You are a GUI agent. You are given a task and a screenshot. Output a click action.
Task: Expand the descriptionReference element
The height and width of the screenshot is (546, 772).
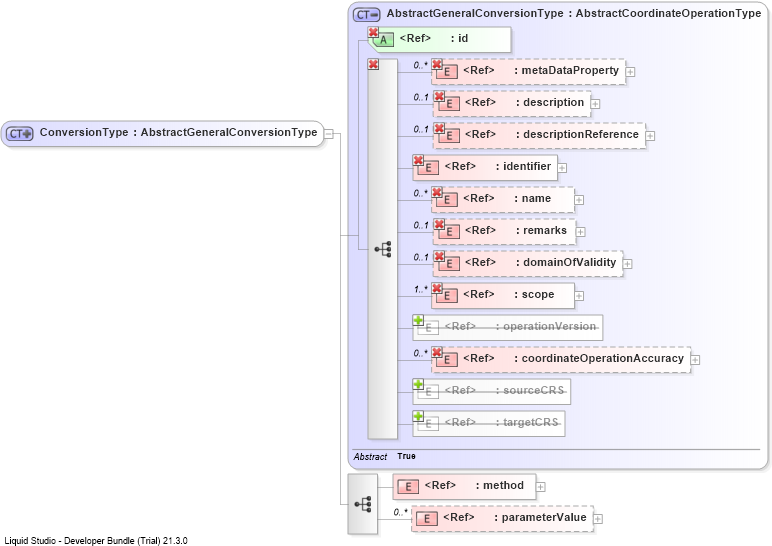[650, 136]
